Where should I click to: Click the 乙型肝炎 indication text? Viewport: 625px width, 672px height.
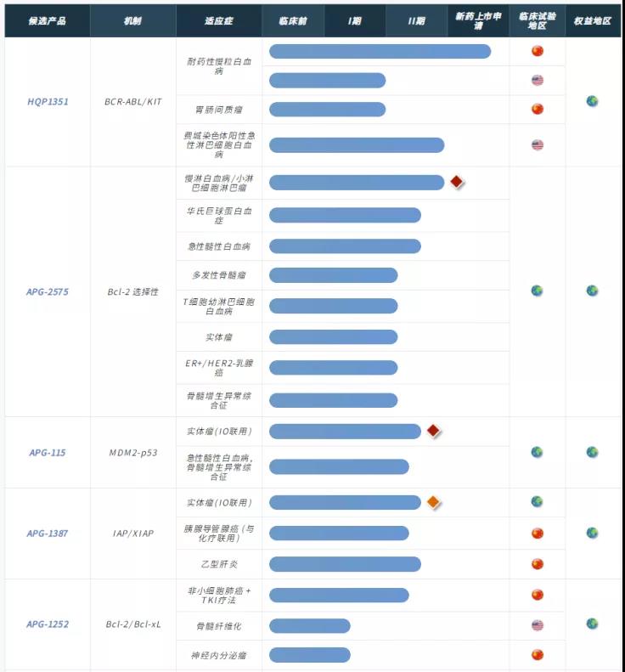point(219,564)
